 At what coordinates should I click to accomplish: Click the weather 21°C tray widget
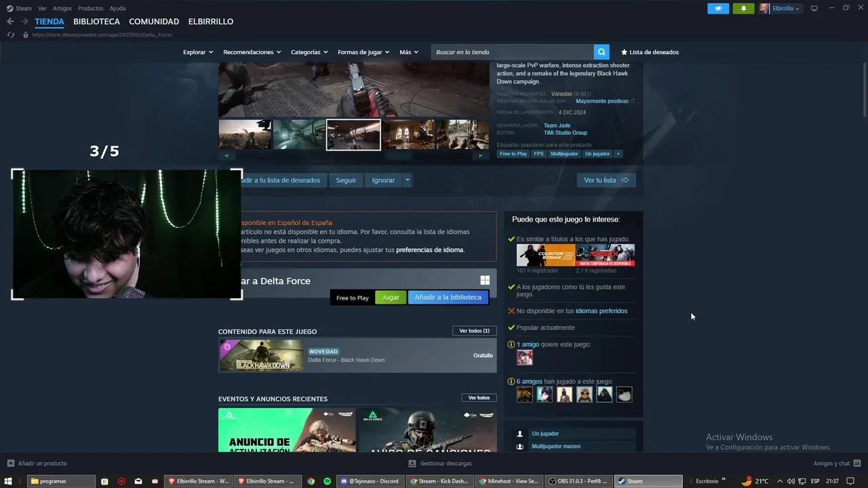(x=755, y=481)
